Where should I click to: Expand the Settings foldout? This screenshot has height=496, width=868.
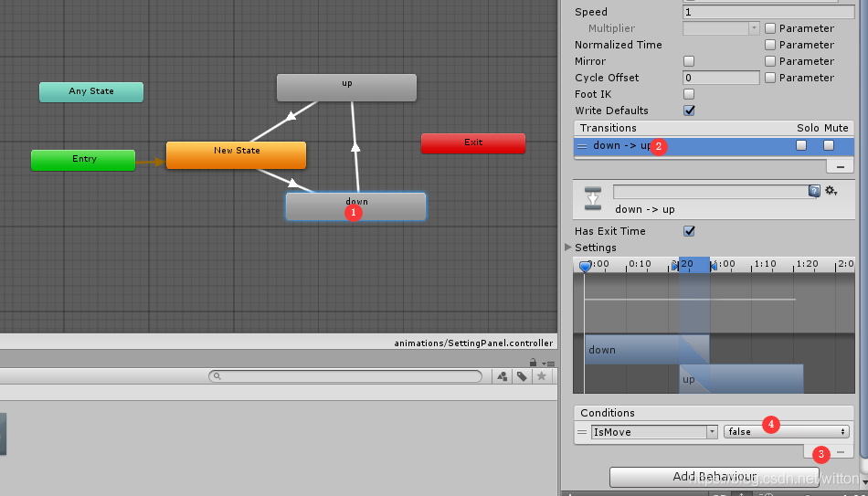[x=568, y=247]
